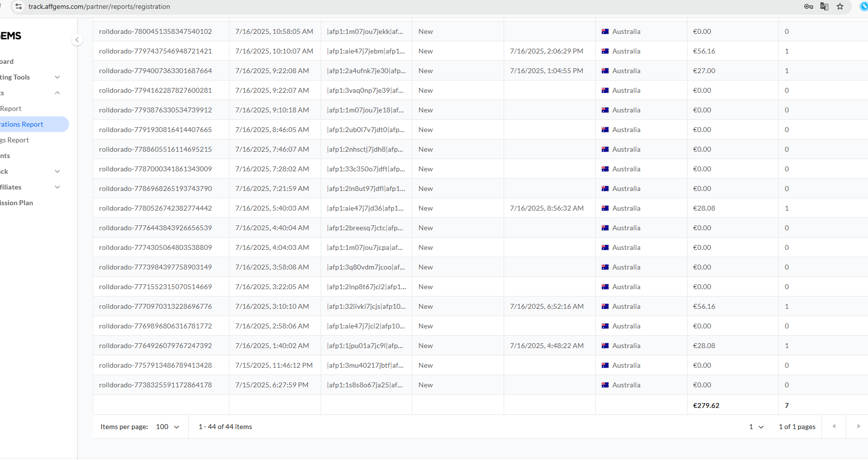Image resolution: width=868 pixels, height=460 pixels.
Task: Collapse the Reports sidebar section chevron
Action: [x=57, y=93]
